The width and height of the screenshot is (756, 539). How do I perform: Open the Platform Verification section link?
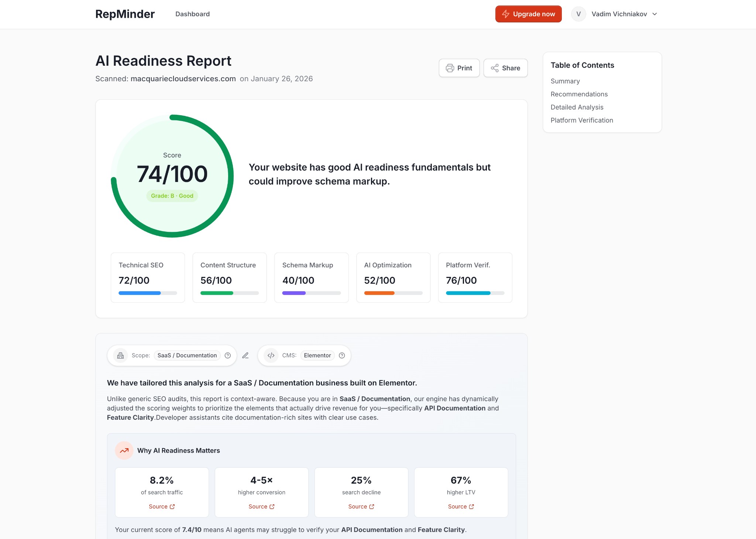pyautogui.click(x=582, y=120)
